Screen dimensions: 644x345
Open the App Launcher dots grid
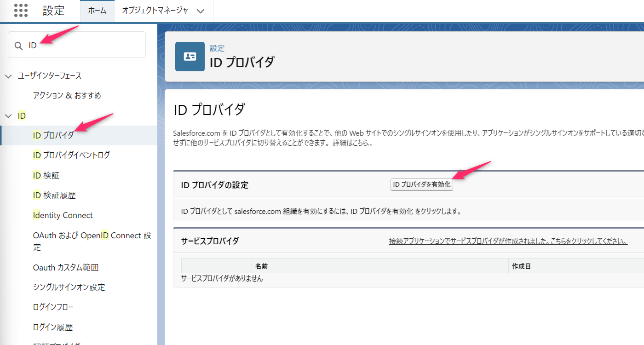(x=21, y=10)
